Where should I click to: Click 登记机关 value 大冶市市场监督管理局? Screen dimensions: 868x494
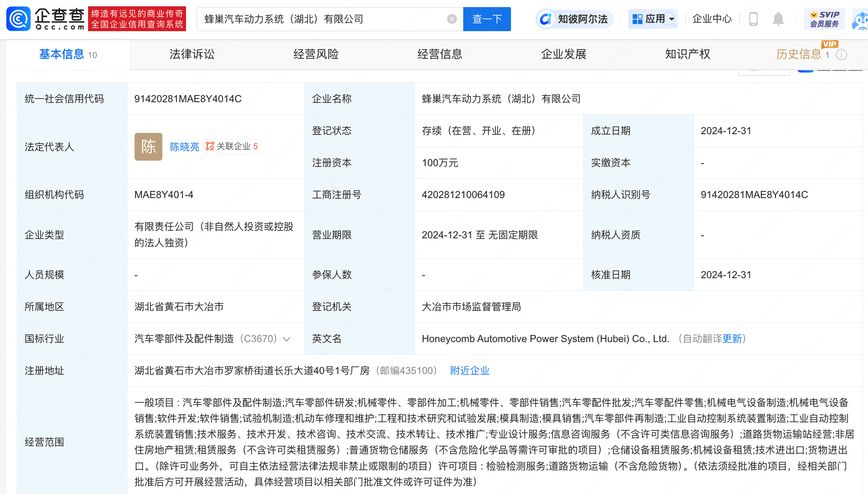coord(471,307)
